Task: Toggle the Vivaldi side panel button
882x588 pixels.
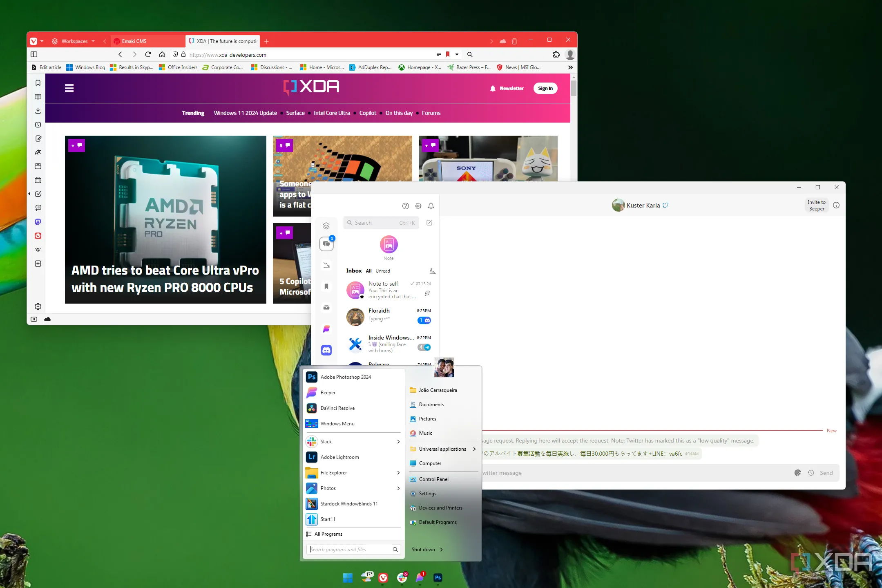Action: click(34, 54)
